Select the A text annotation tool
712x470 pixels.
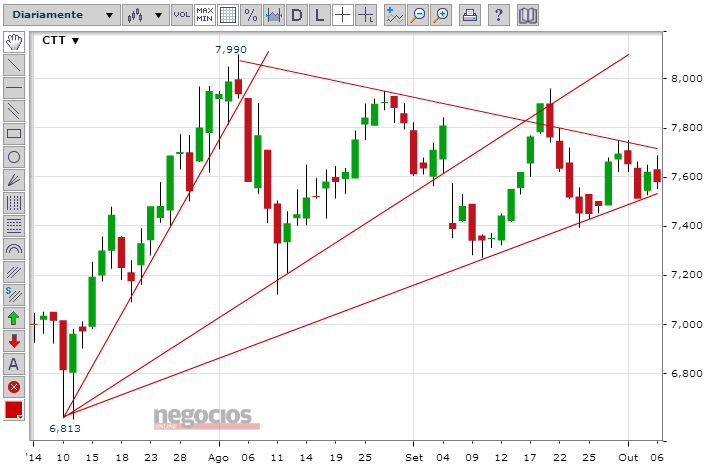tap(14, 364)
